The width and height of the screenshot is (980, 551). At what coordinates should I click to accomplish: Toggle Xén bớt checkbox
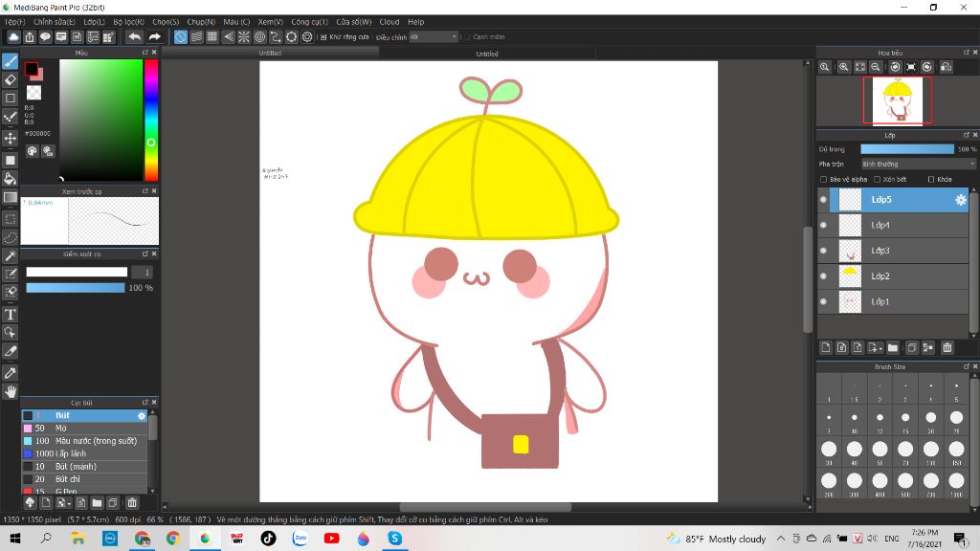tap(877, 179)
